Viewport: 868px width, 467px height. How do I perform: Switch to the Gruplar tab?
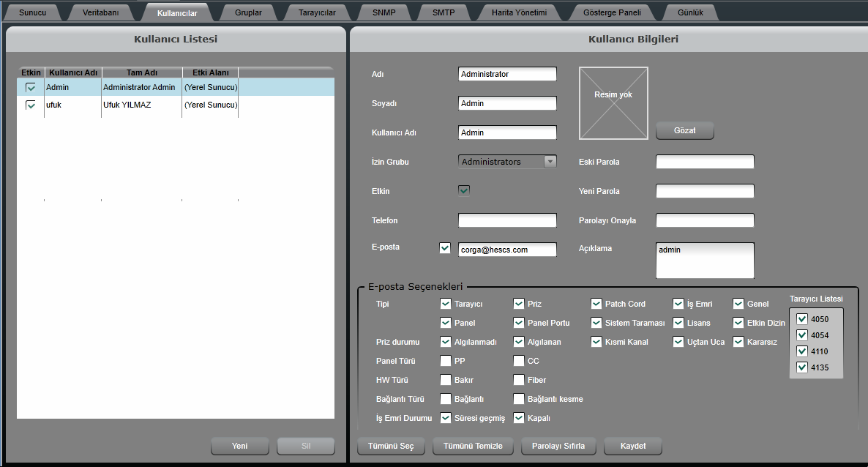[x=248, y=12]
